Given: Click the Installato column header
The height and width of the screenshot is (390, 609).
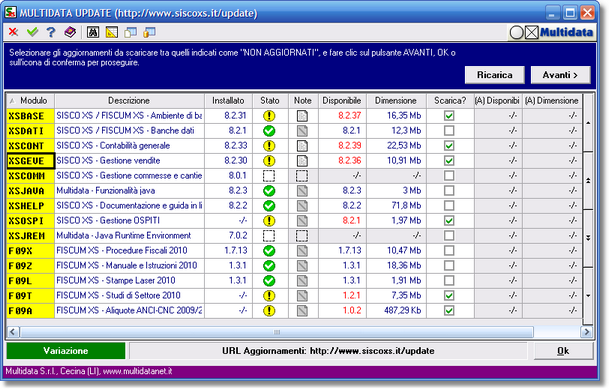Looking at the screenshot, I should tap(228, 101).
